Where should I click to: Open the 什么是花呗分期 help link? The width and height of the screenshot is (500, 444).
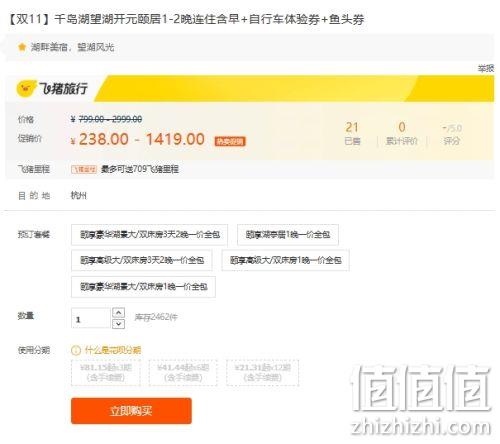[x=113, y=350]
